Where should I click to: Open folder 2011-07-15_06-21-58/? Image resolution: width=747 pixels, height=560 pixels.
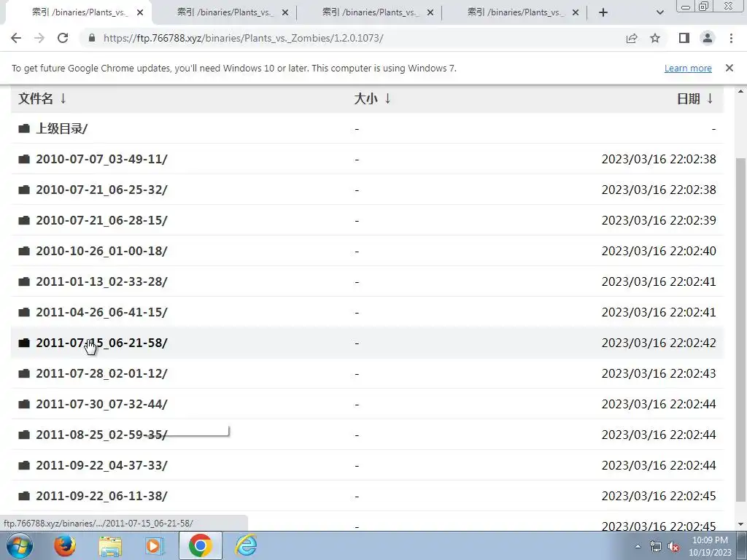[101, 343]
